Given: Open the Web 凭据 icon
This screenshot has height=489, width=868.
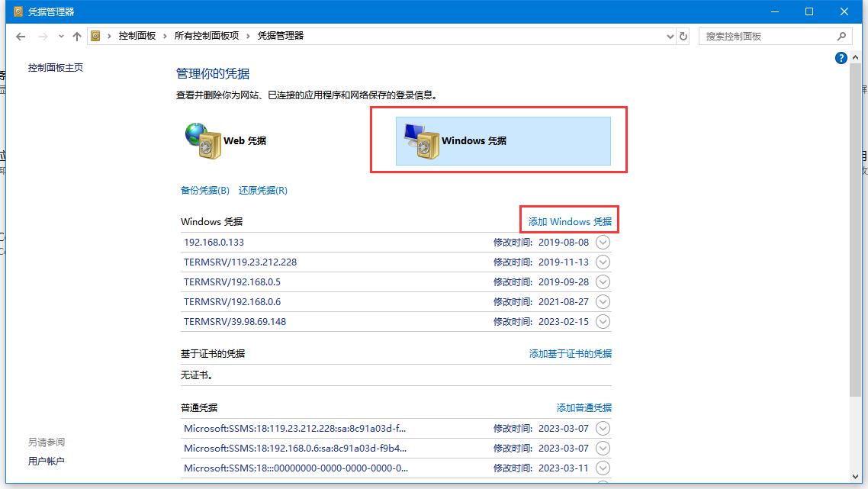Looking at the screenshot, I should tap(225, 139).
